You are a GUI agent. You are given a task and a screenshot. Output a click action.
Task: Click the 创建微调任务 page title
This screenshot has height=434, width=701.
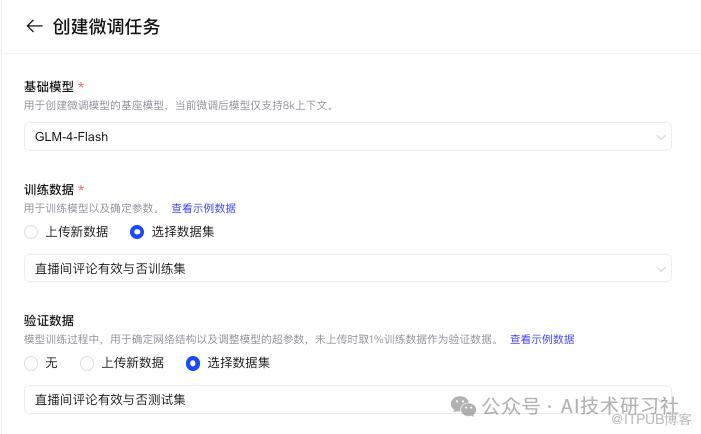point(106,27)
